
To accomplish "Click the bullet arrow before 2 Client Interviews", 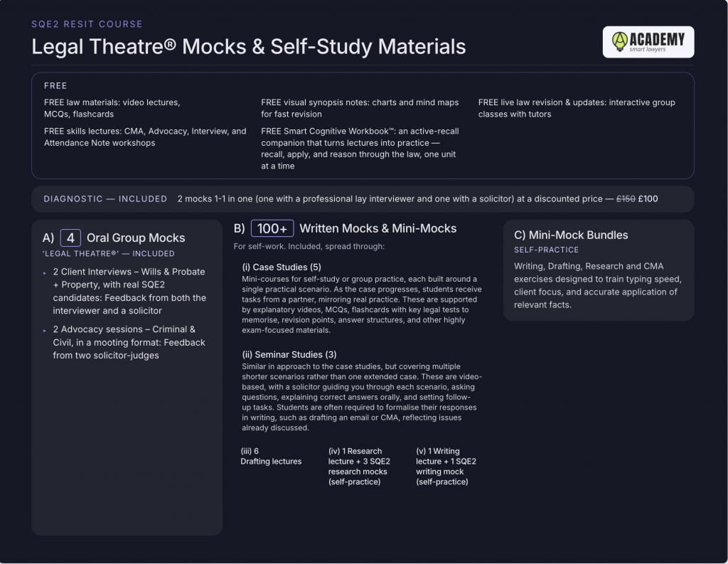I will point(45,272).
